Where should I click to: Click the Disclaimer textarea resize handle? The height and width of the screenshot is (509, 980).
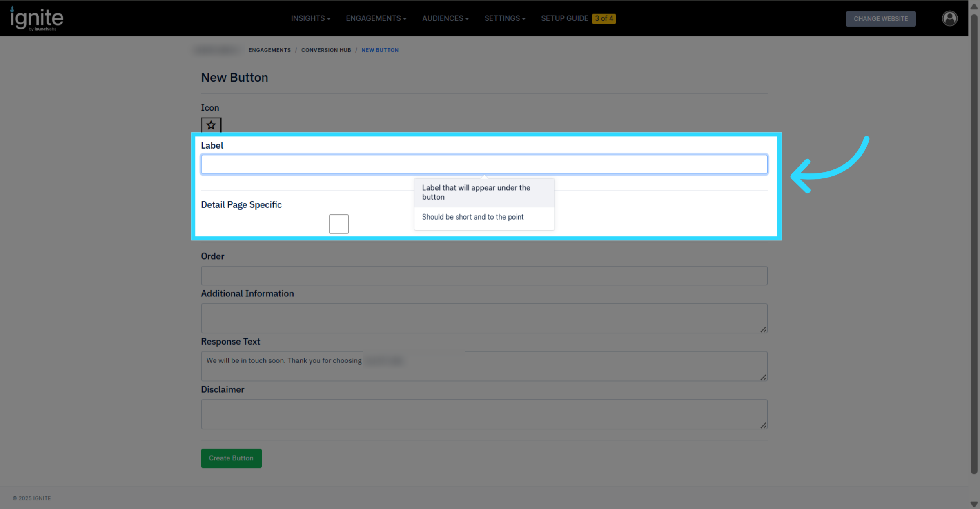pos(763,425)
